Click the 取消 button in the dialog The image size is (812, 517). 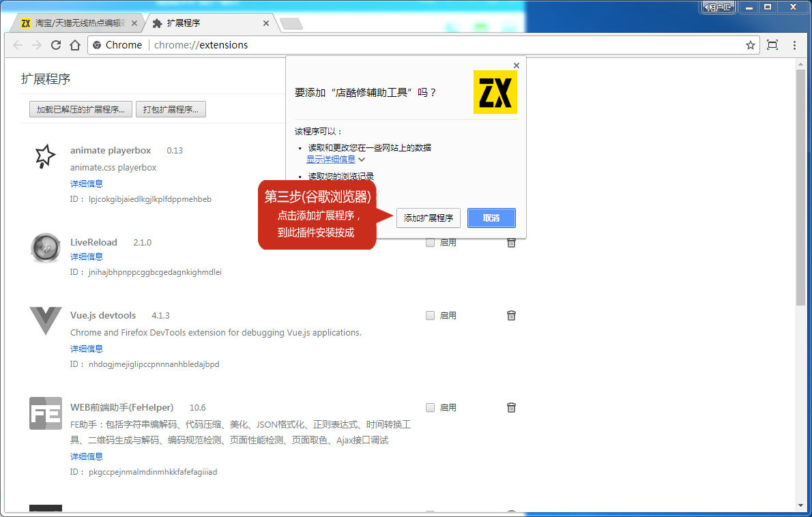click(491, 218)
